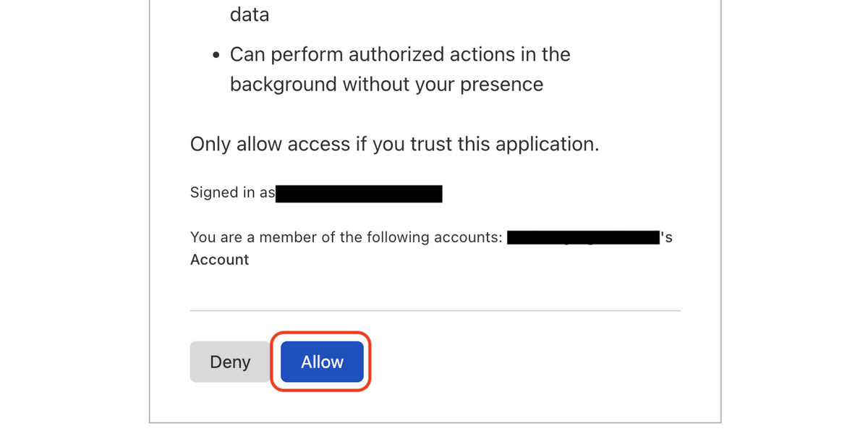Click 'background without your presence' line
Image resolution: width=868 pixels, height=447 pixels.
[386, 85]
